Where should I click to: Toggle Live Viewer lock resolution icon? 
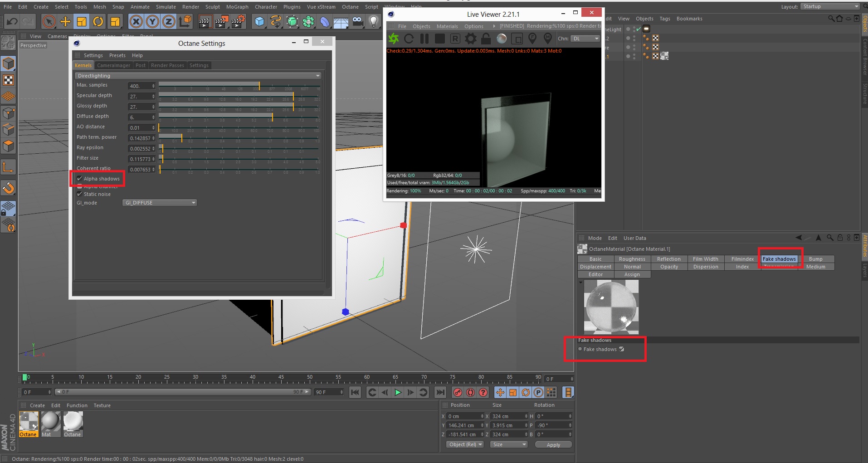(486, 39)
